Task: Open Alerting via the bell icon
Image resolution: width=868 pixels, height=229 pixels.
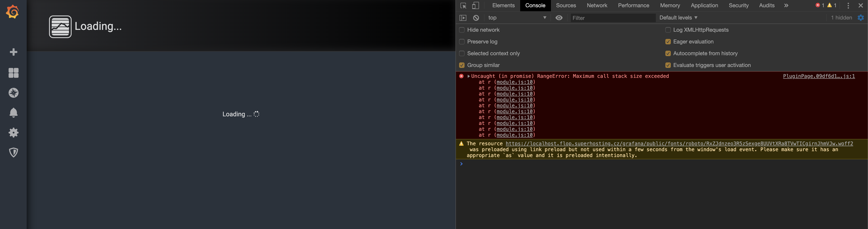Action: point(13,113)
